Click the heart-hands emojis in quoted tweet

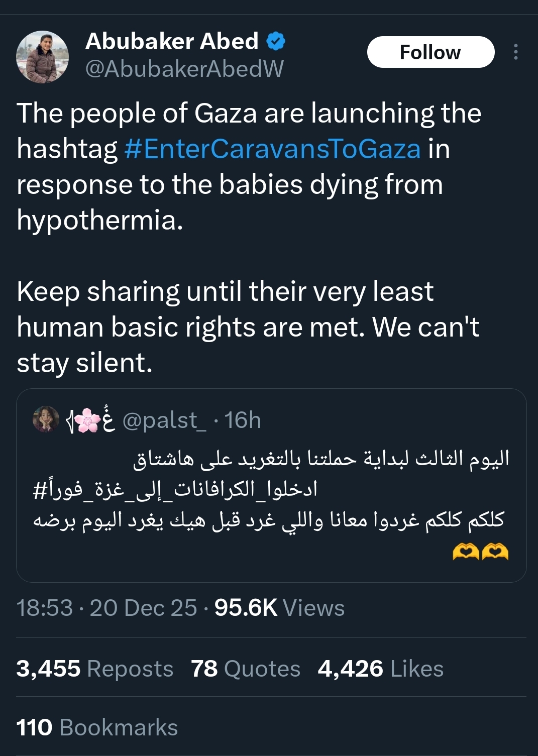[x=480, y=552]
